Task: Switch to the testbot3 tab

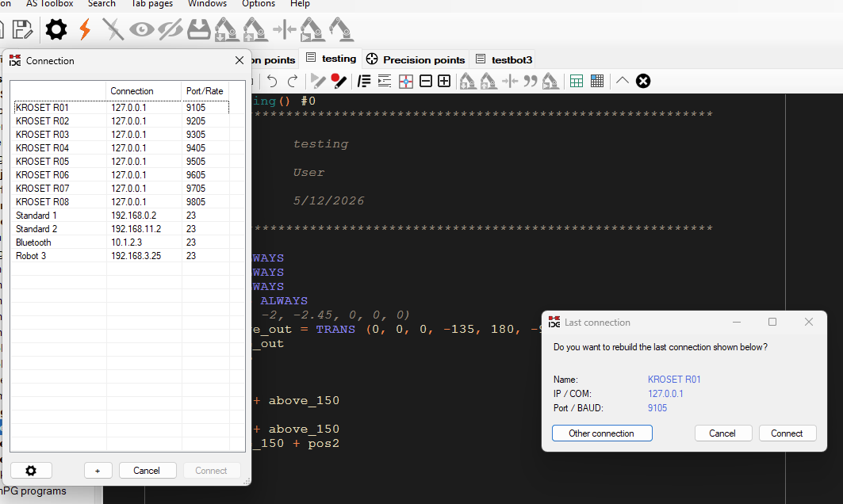Action: (504, 59)
